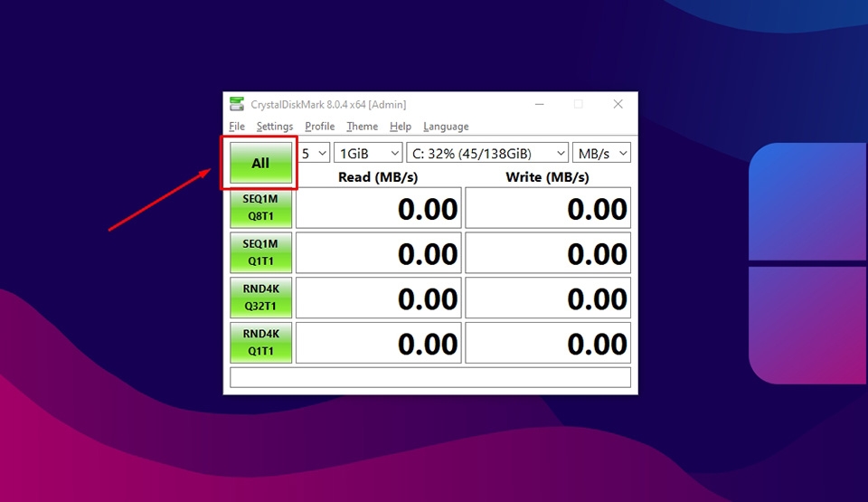The height and width of the screenshot is (502, 868).
Task: Open the Theme menu
Action: 362,127
